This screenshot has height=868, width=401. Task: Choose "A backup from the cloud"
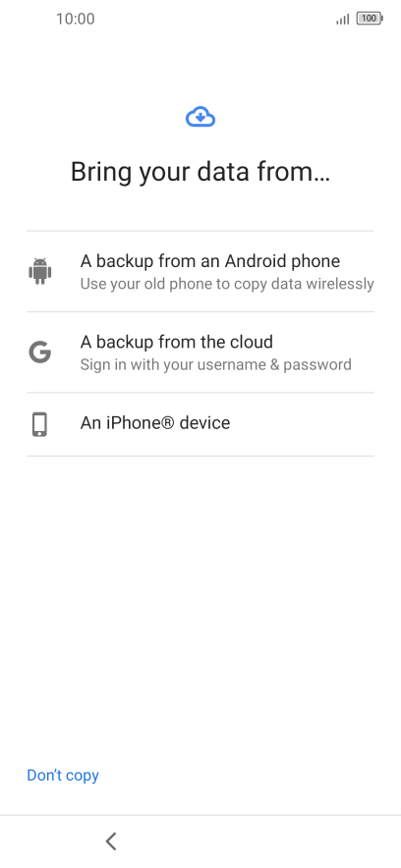(200, 353)
